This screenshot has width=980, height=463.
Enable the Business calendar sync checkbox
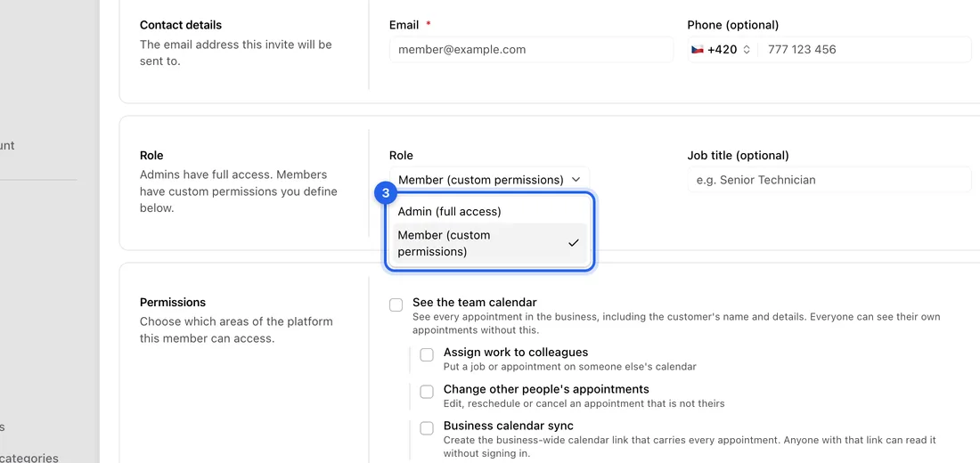[427, 428]
